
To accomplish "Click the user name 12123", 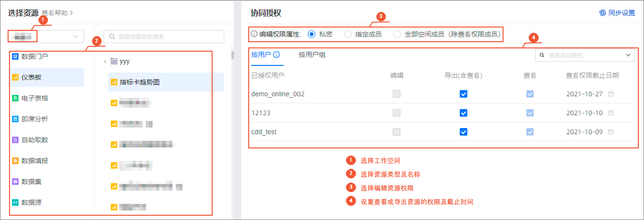I will pos(260,113).
